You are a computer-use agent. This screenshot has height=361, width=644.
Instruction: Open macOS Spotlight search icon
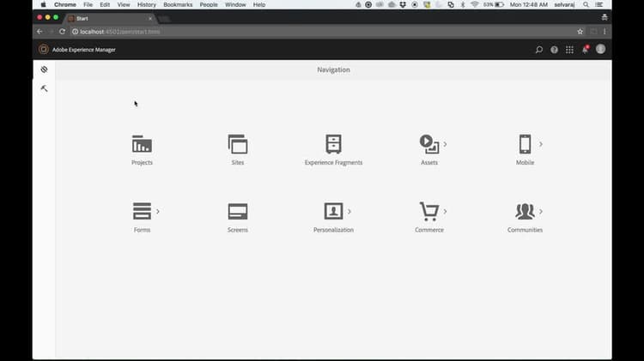586,4
